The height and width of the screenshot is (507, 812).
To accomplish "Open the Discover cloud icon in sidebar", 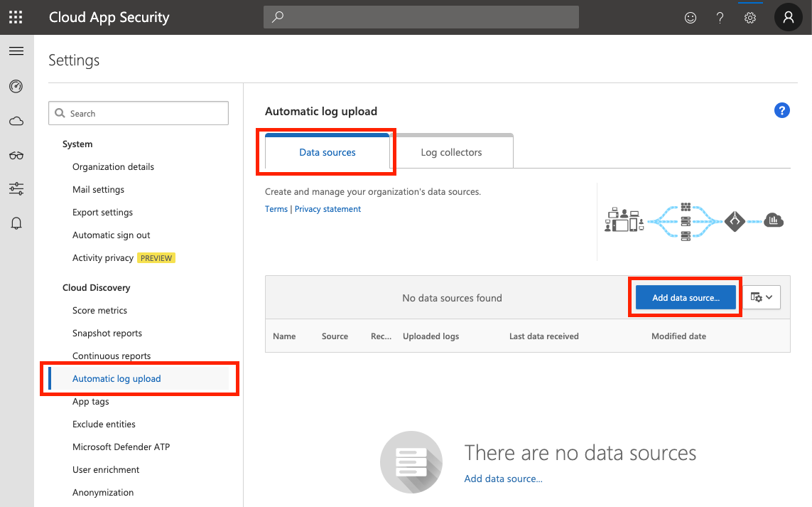I will (x=16, y=121).
